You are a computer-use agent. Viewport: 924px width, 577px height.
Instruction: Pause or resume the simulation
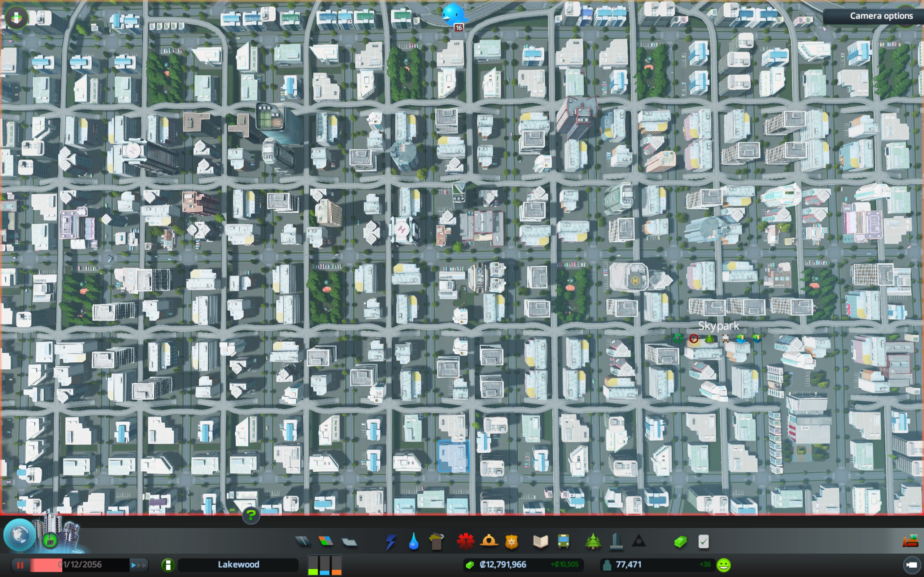[x=20, y=565]
